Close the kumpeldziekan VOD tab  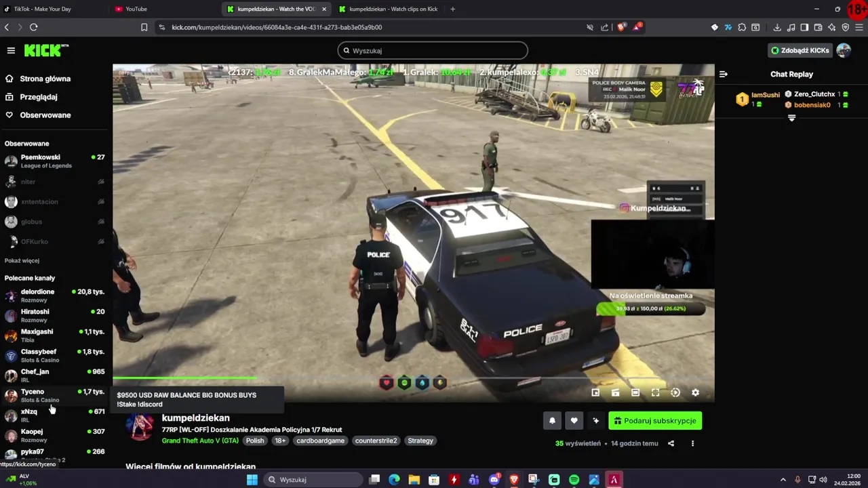tap(324, 9)
